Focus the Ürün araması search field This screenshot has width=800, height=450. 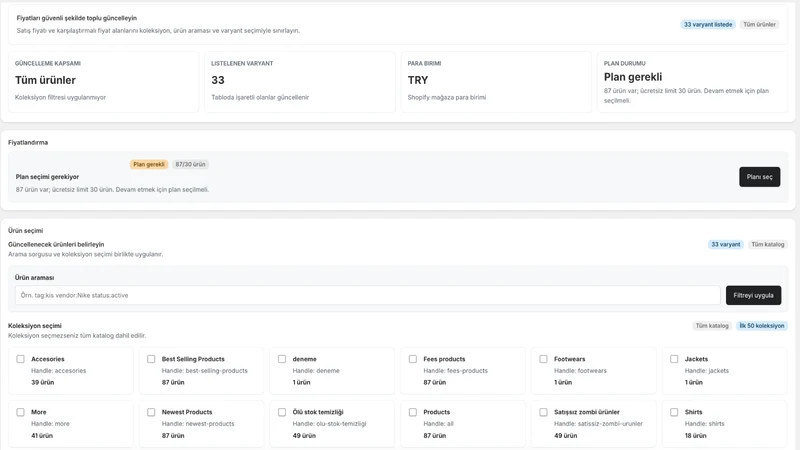pyautogui.click(x=367, y=295)
